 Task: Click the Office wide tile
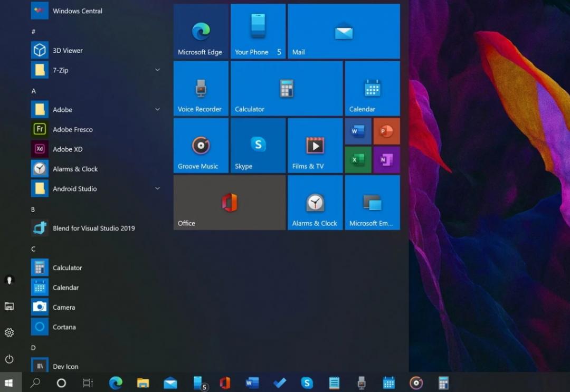[230, 203]
